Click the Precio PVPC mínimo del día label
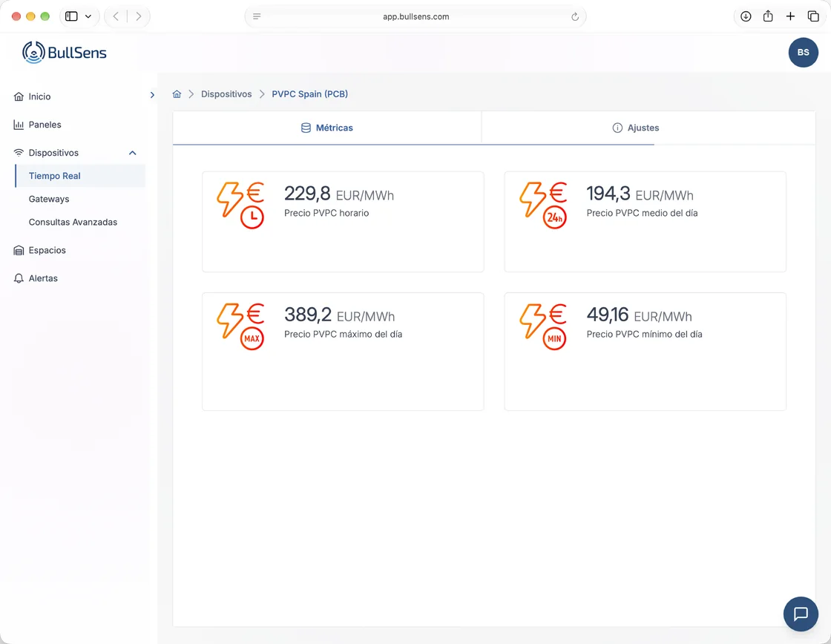 click(x=645, y=335)
